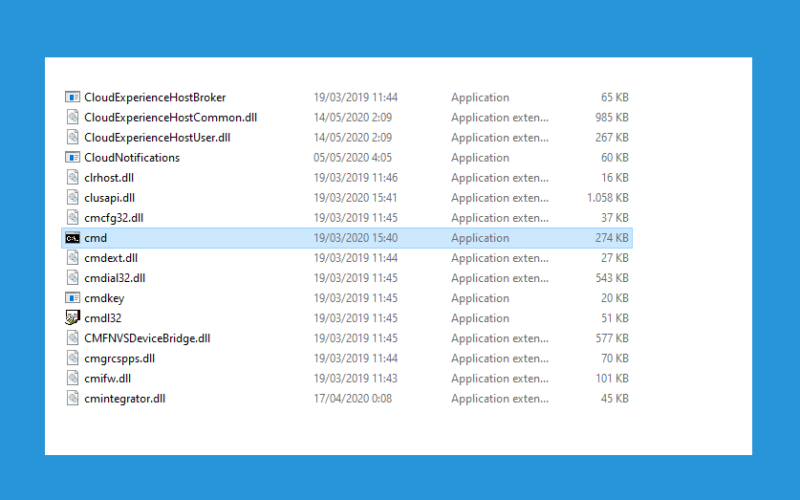Screen dimensions: 800x500
Task: Click the 05/05/2020 4:05 date of CloudNotifications
Action: tap(353, 157)
